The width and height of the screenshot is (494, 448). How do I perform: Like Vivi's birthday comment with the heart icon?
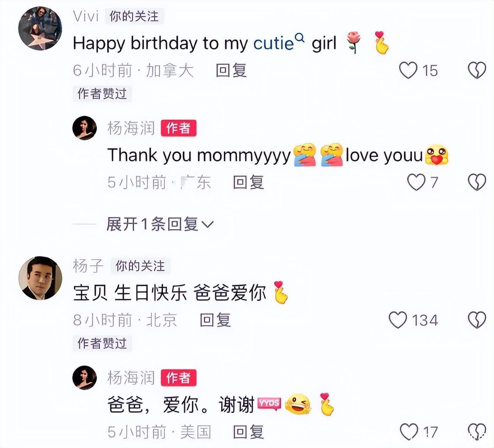click(x=408, y=70)
